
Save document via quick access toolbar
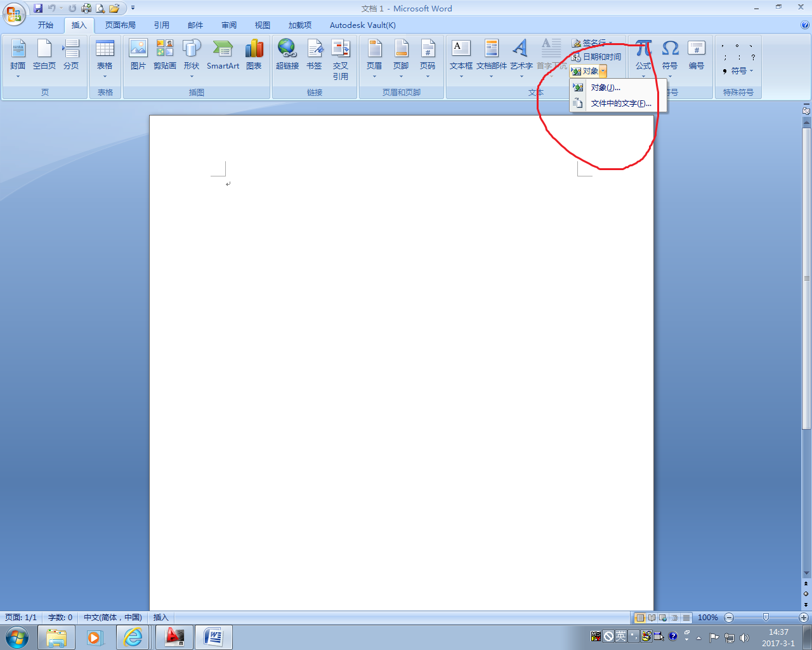38,8
